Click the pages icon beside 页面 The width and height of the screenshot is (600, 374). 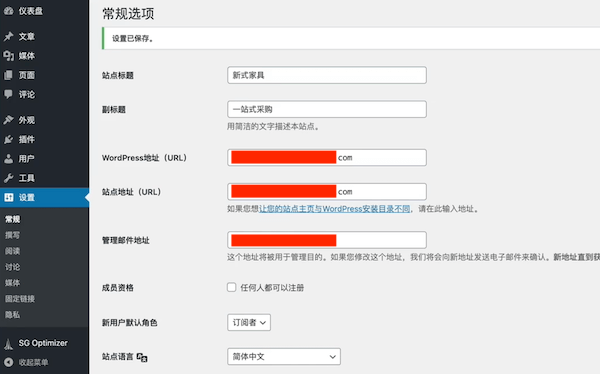(8, 75)
